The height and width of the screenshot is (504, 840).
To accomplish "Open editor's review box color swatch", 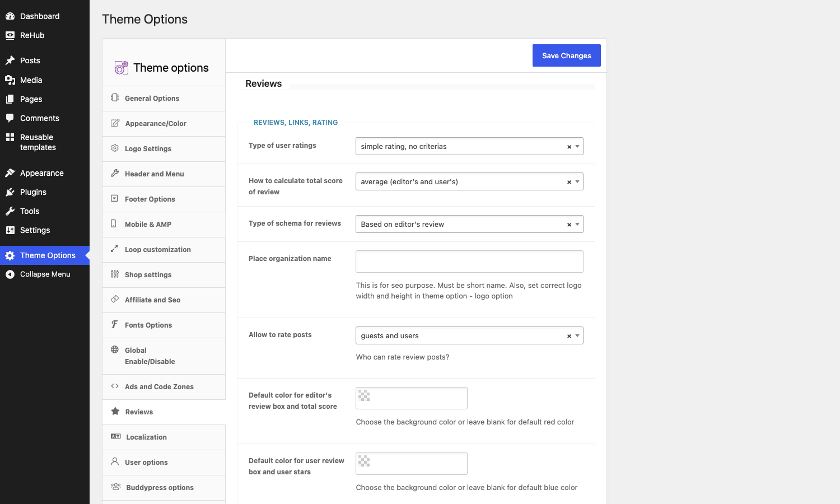I will click(364, 396).
